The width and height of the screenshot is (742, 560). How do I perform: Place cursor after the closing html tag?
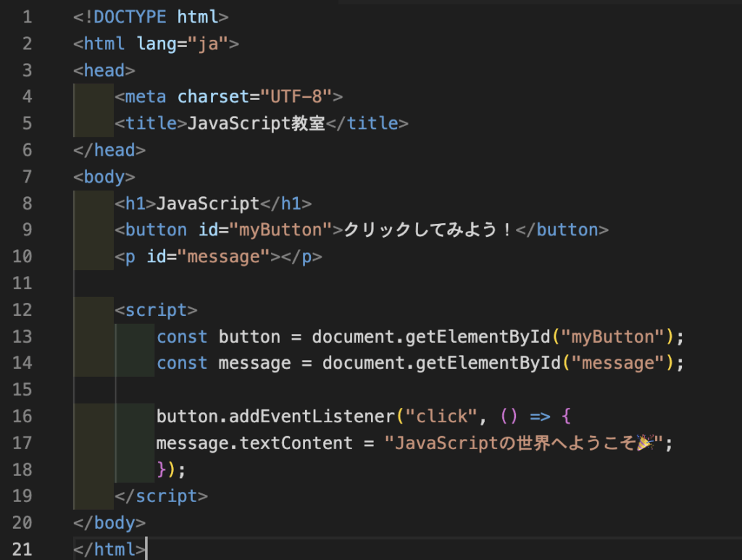coord(147,549)
